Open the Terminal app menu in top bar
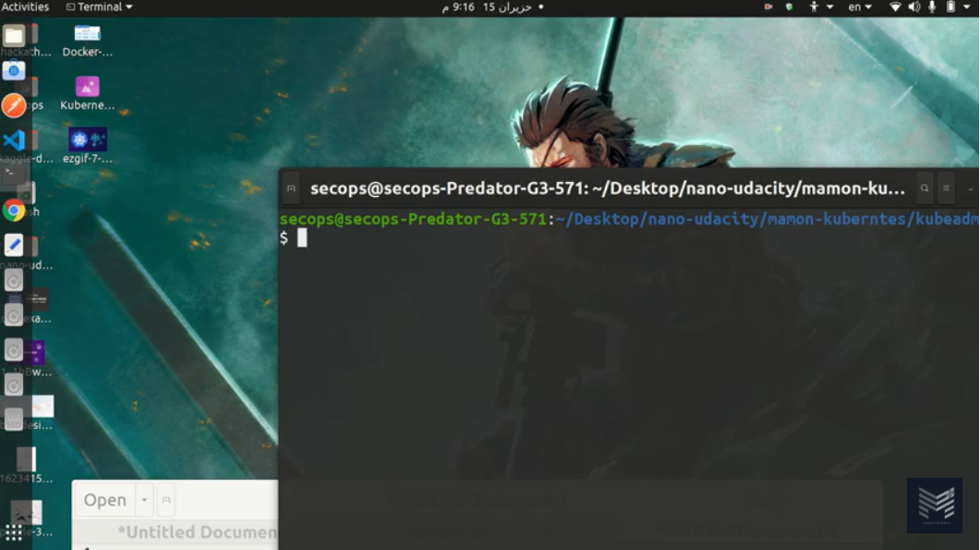The image size is (980, 550). point(100,6)
